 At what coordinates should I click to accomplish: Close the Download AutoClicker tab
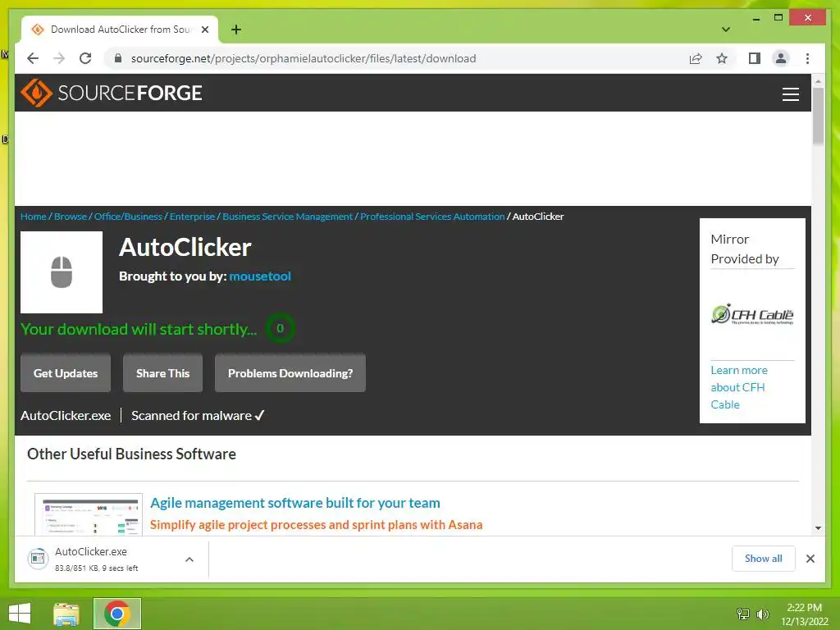click(204, 30)
